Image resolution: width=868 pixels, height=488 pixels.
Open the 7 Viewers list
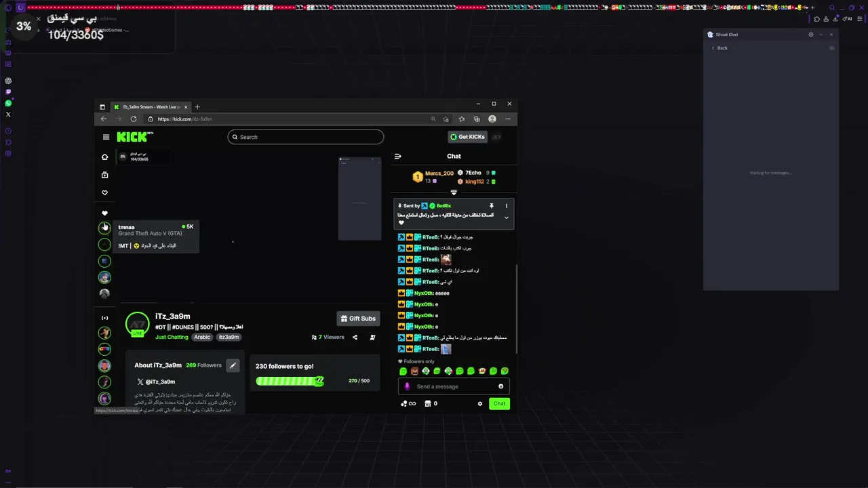click(x=328, y=337)
